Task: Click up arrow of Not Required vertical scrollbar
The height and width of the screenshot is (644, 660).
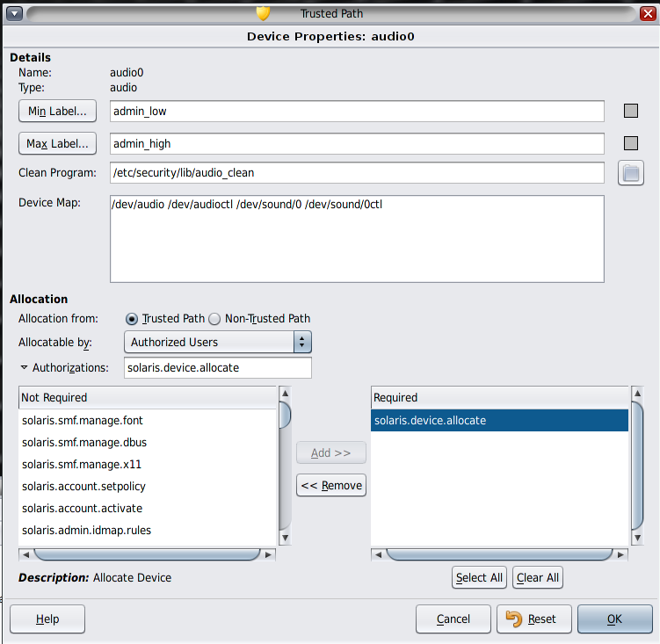Action: pos(285,394)
